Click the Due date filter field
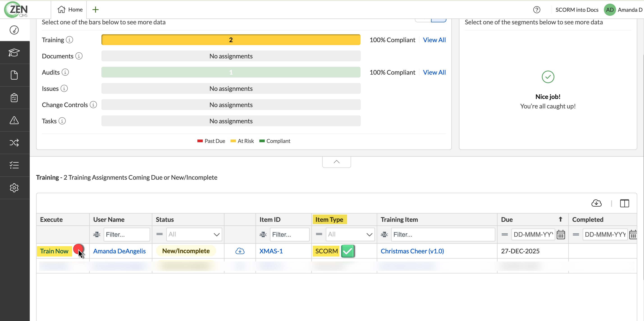Image resolution: width=644 pixels, height=321 pixels. pos(533,234)
